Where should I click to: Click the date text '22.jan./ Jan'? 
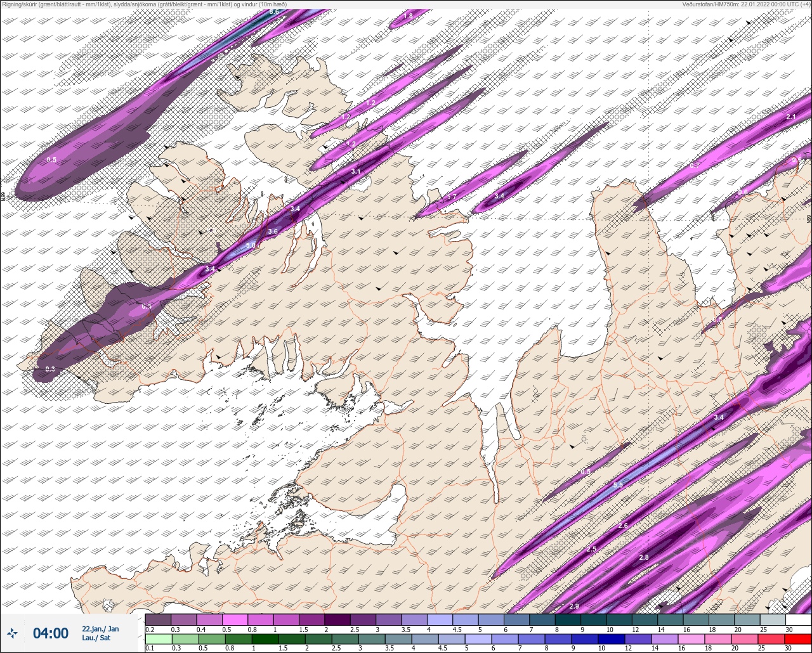(100, 629)
